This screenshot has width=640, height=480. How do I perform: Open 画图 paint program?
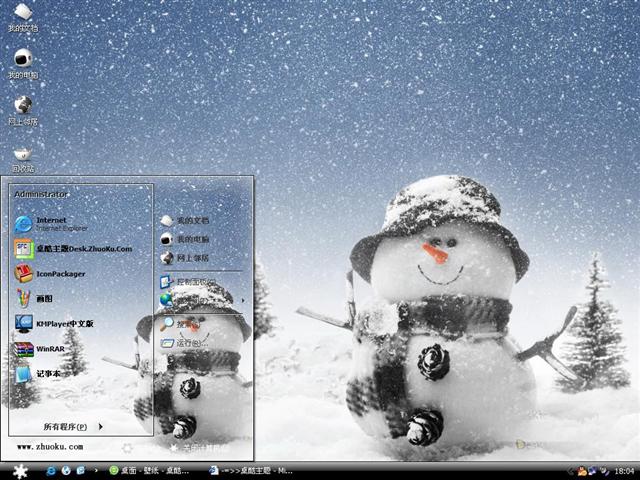[33, 299]
